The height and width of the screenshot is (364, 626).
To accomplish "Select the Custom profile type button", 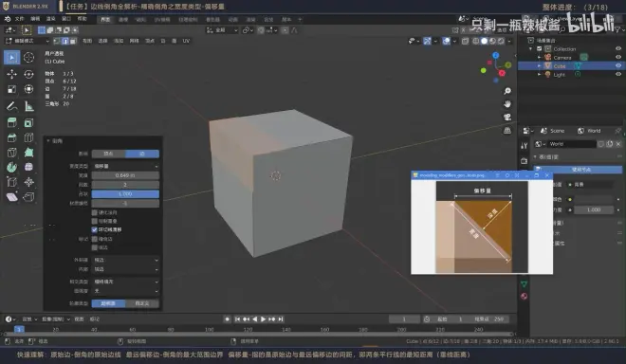I will (142, 303).
